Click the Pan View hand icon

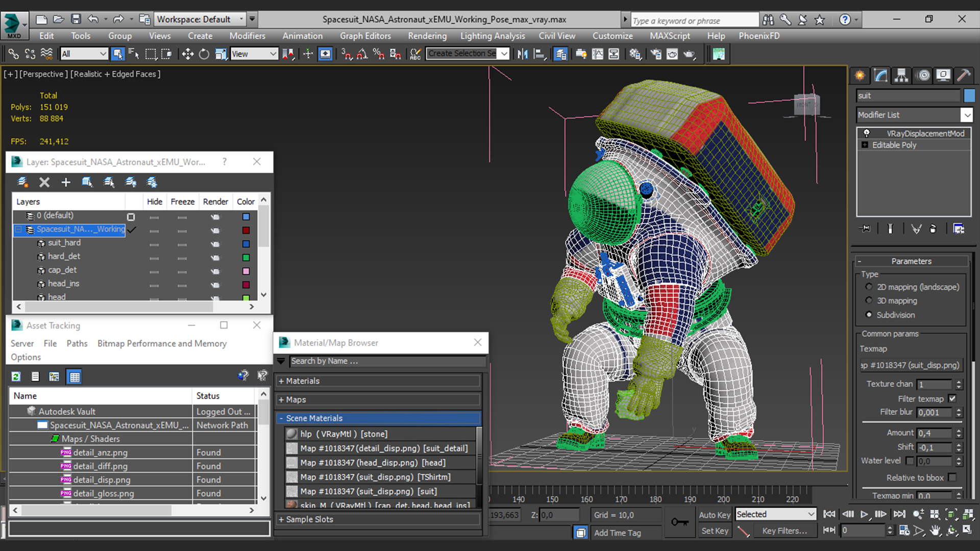click(935, 531)
